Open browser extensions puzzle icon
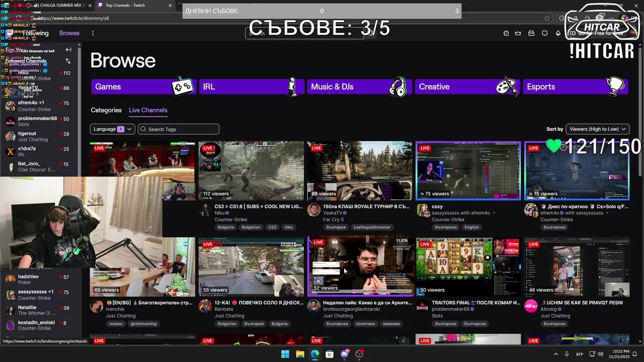The image size is (644, 362). 562,18
